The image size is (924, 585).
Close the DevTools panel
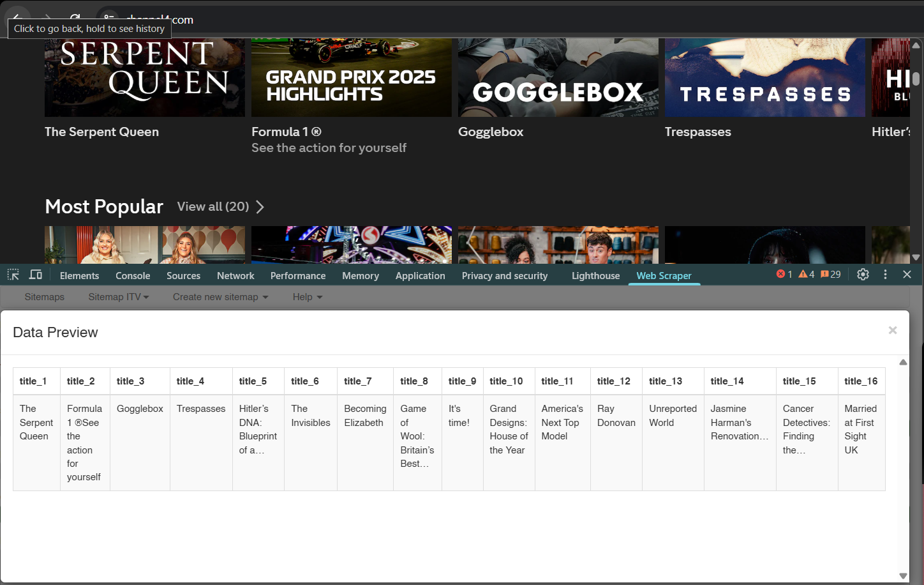(907, 275)
